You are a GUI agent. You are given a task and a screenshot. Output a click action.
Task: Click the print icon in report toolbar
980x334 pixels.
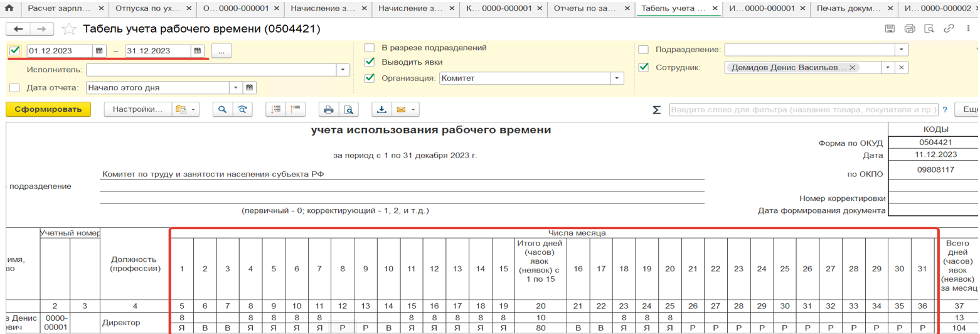point(328,110)
